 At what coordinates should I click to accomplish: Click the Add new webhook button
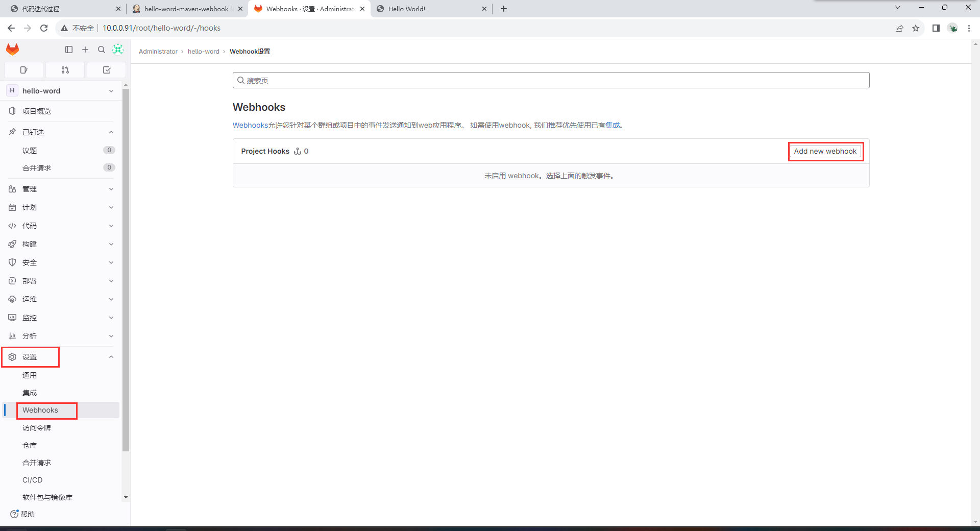pos(825,151)
